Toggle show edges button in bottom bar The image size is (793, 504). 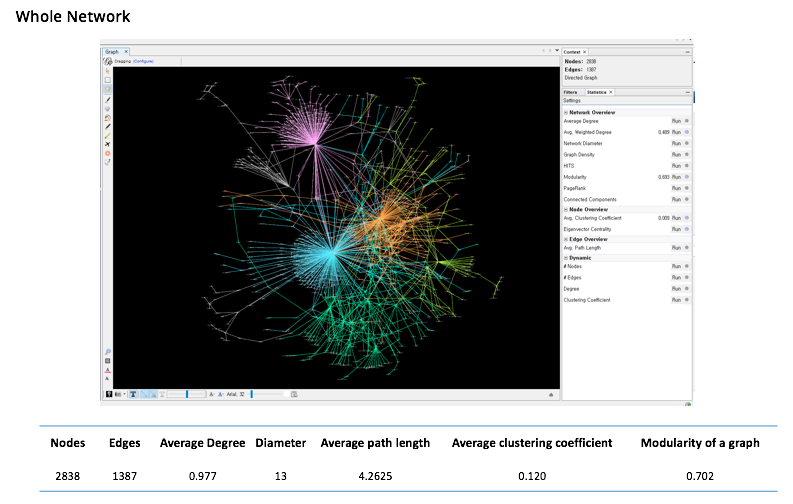144,394
